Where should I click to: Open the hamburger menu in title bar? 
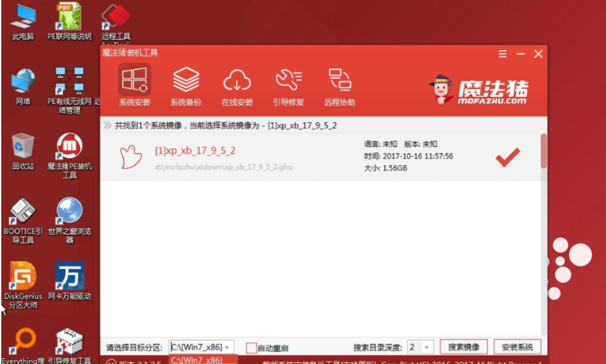click(x=503, y=54)
